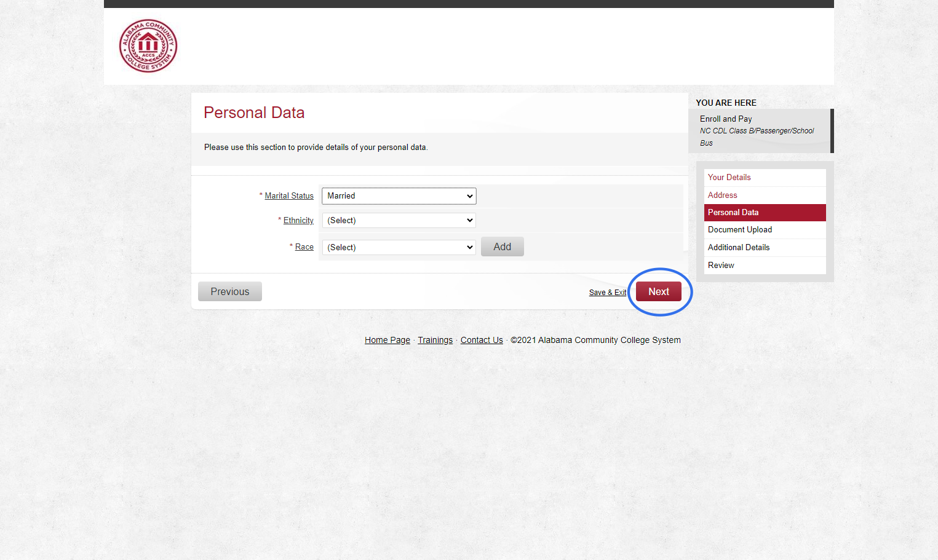Open the Race dropdown
938x560 pixels.
[x=399, y=247]
